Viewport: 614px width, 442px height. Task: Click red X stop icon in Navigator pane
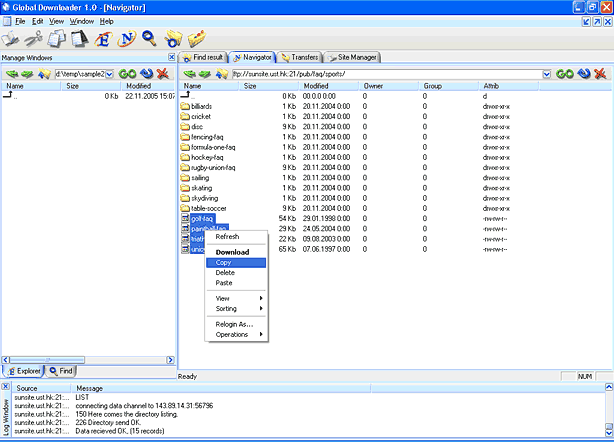click(x=600, y=73)
